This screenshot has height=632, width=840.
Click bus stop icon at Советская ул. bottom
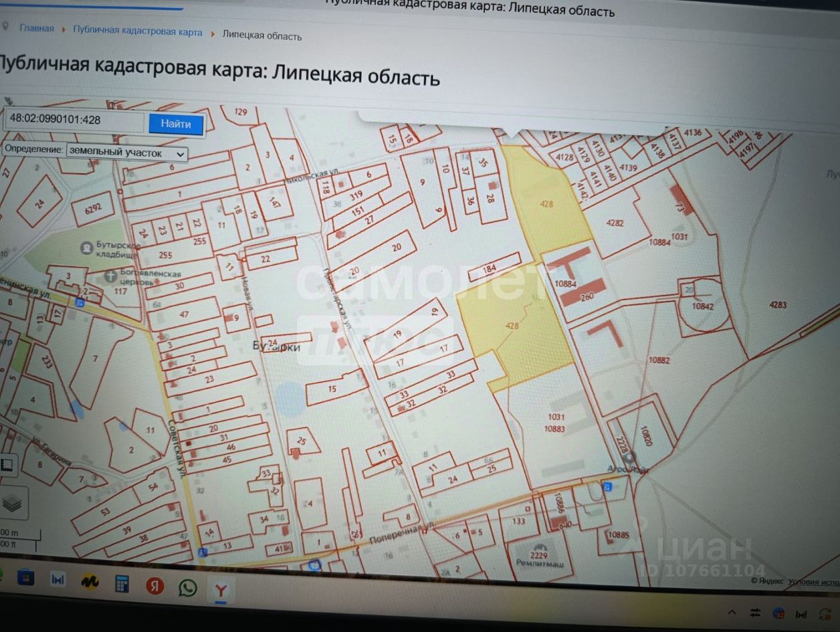click(x=203, y=552)
